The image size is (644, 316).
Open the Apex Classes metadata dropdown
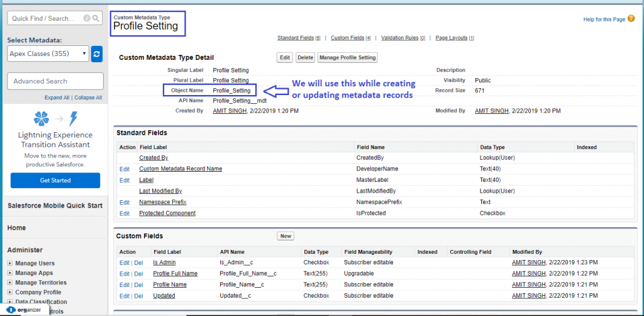(x=48, y=54)
